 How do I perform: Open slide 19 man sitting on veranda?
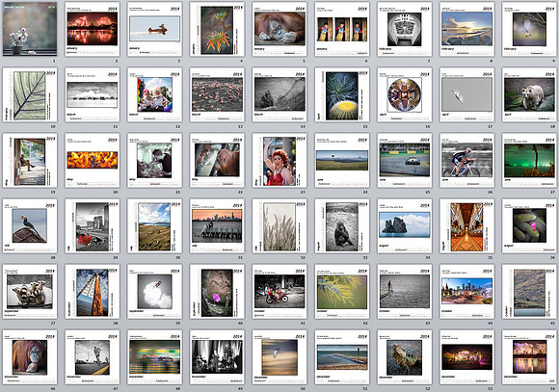click(30, 160)
